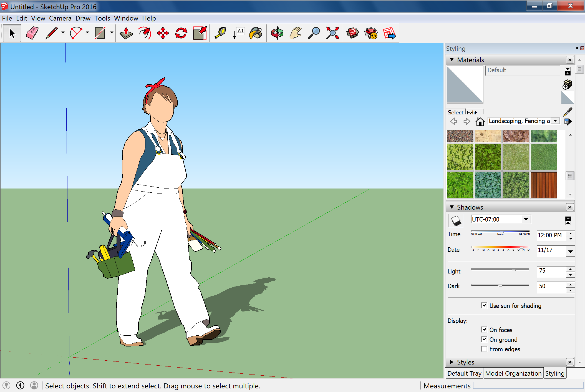The width and height of the screenshot is (585, 392).
Task: Open the Landscaping materials collection dropdown
Action: pos(555,121)
